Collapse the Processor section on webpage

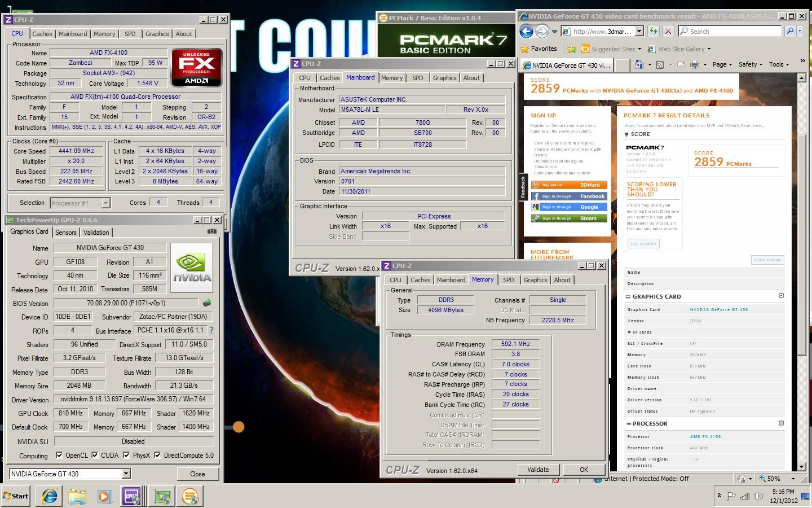pyautogui.click(x=781, y=423)
